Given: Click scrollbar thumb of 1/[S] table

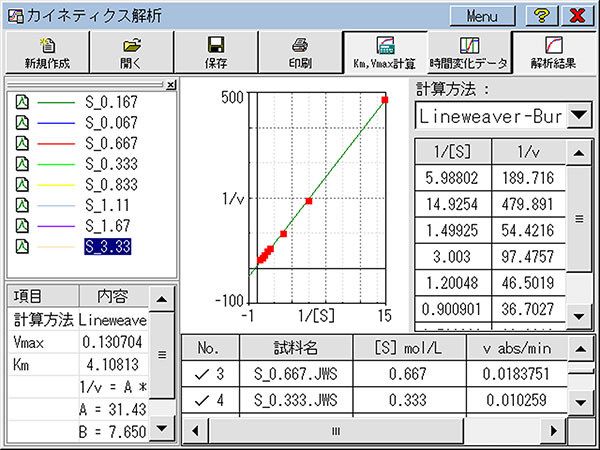Looking at the screenshot, I should [579, 219].
